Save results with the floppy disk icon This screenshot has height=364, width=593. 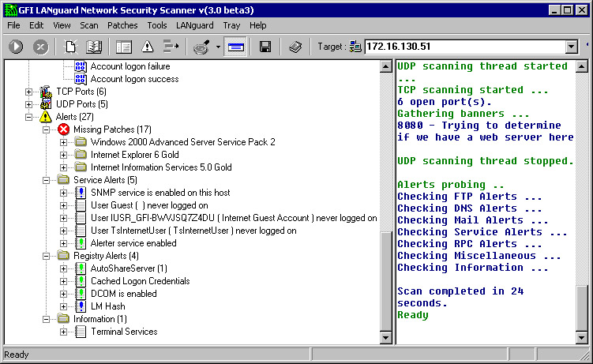pyautogui.click(x=265, y=47)
